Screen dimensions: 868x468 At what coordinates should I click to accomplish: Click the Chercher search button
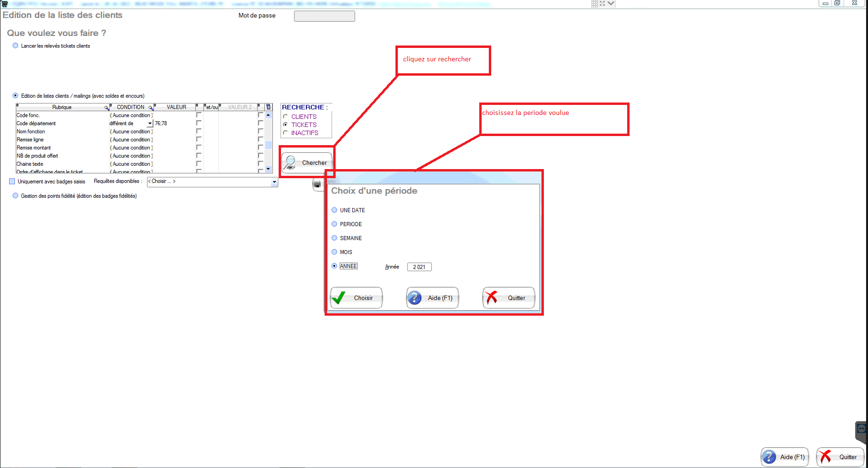[x=306, y=163]
